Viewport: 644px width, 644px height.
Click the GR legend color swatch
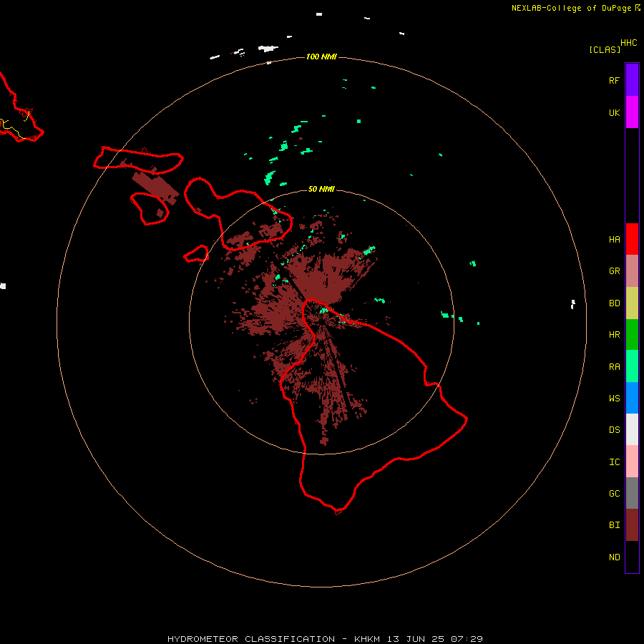click(632, 271)
